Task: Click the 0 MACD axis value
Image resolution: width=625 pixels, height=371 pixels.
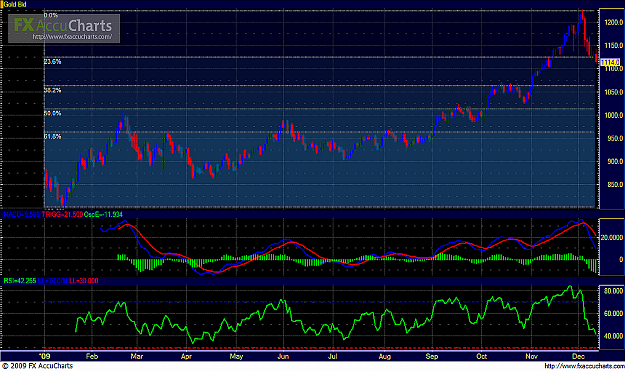Action: pyautogui.click(x=621, y=259)
